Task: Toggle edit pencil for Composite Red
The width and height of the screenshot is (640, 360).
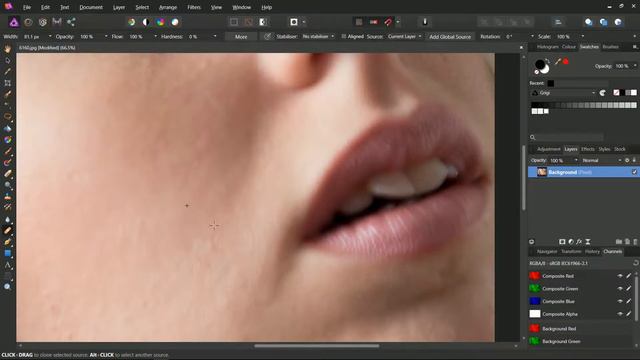Action: [629, 276]
